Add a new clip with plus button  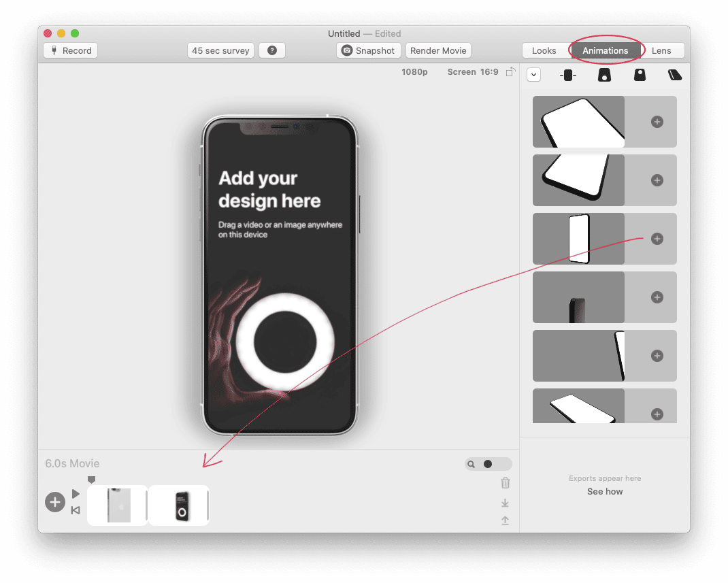pyautogui.click(x=55, y=502)
